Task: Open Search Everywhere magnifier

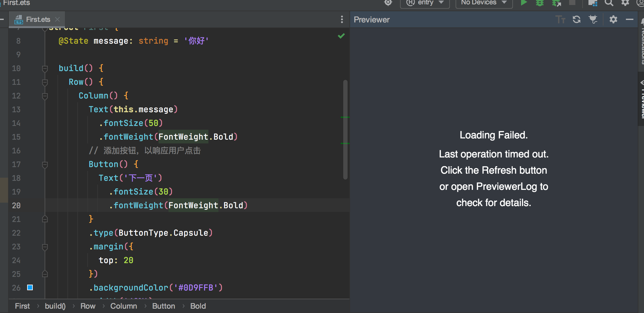Action: pos(609,3)
